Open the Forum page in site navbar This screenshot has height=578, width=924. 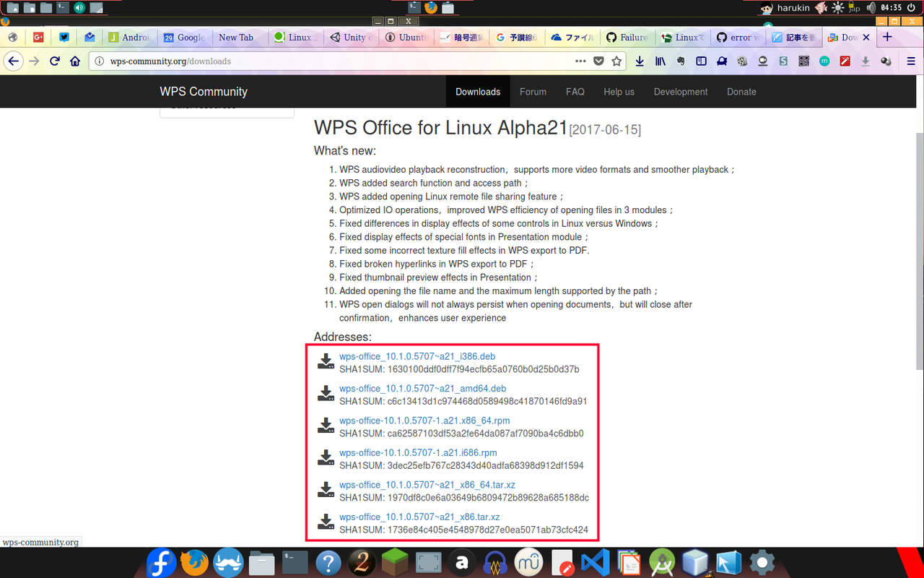533,92
